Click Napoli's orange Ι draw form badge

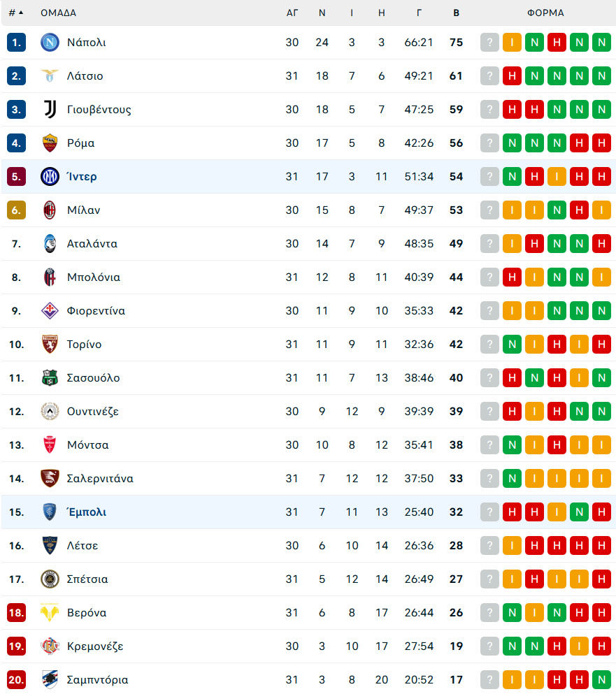pos(512,43)
